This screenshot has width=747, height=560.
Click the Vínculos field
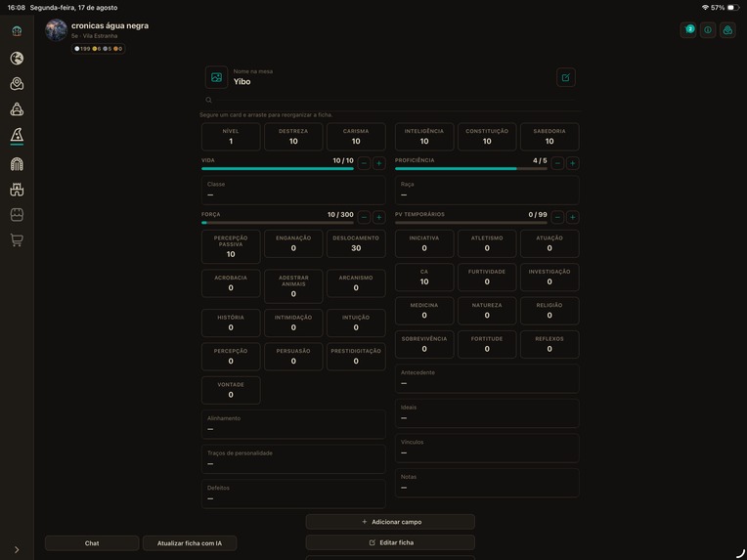[487, 448]
